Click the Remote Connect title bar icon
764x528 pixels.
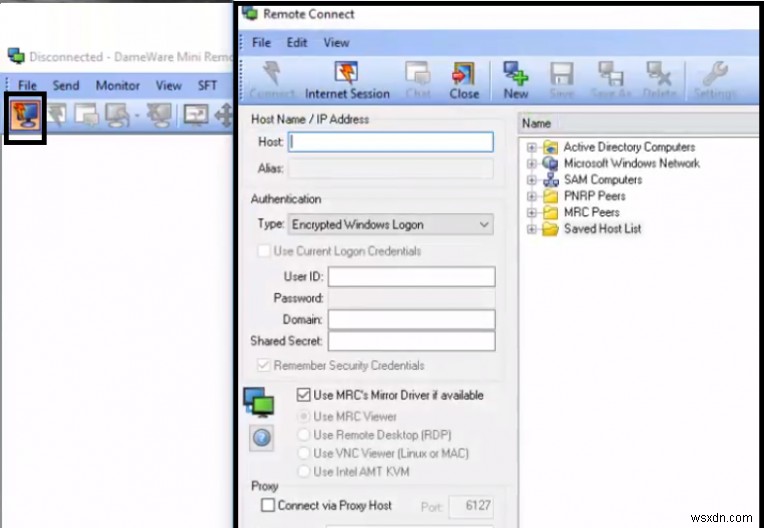(x=250, y=13)
